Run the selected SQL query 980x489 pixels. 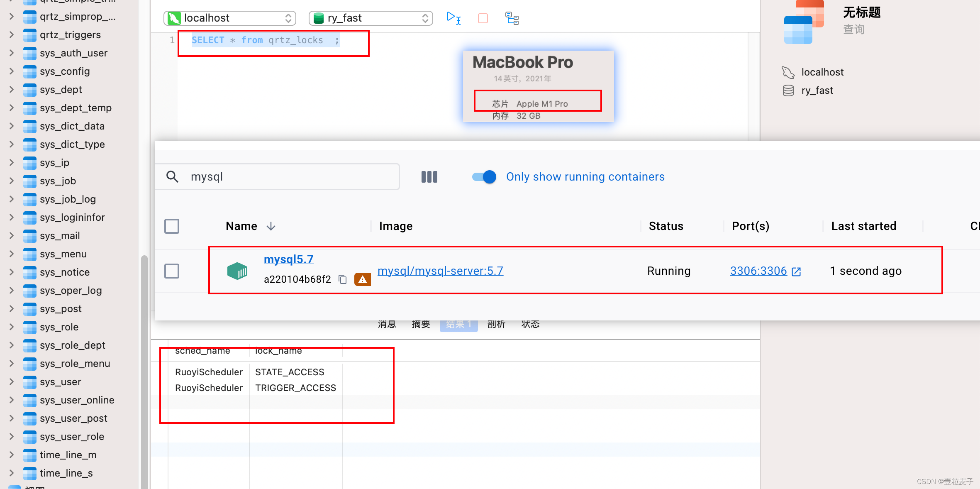(x=453, y=18)
